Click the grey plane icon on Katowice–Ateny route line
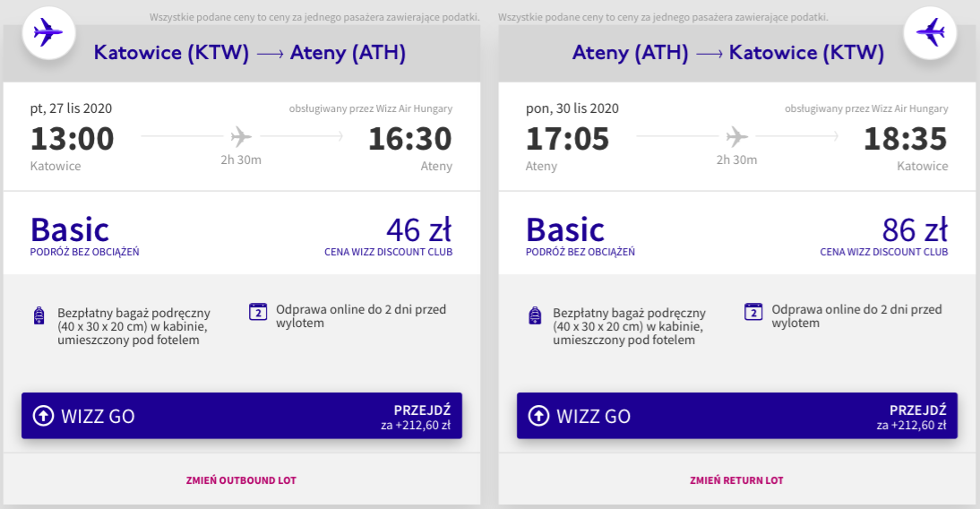The image size is (980, 509). 241,137
